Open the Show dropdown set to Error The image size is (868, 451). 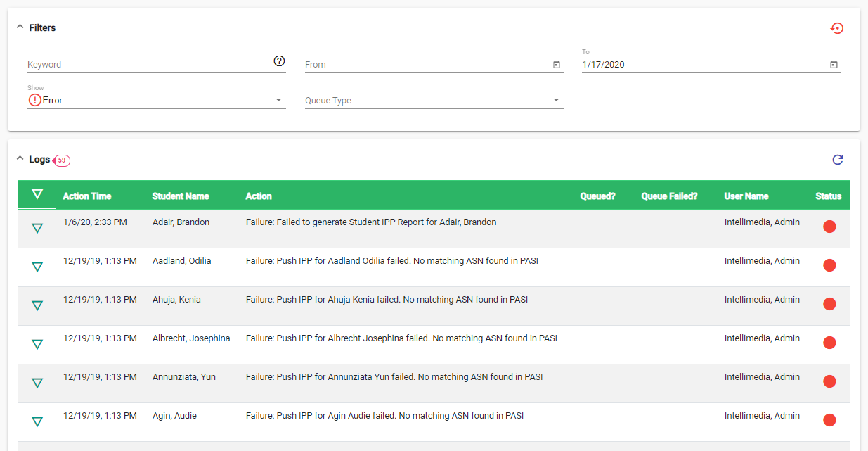156,100
